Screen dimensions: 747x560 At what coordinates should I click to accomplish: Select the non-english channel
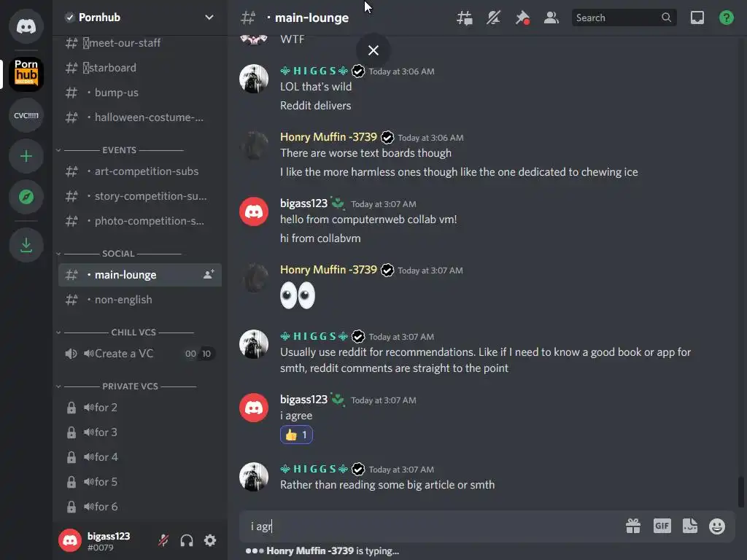pyautogui.click(x=139, y=300)
